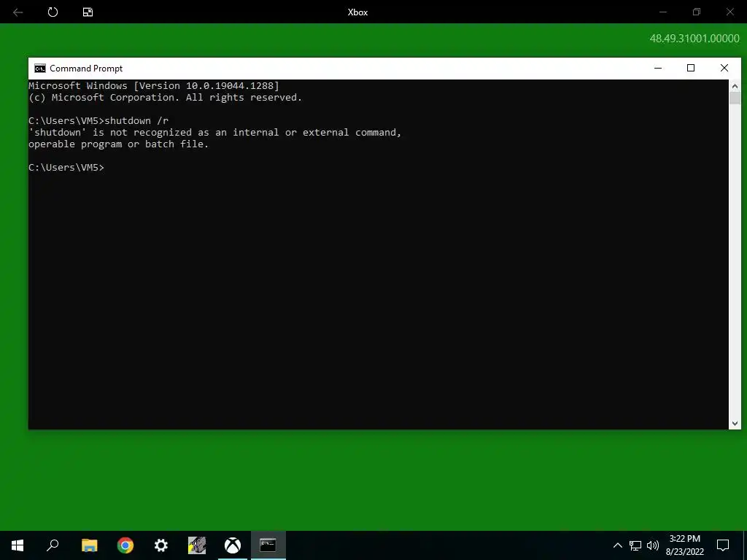This screenshot has height=560, width=747.
Task: Open the clock showing 3:22 PM
Action: tap(684, 545)
